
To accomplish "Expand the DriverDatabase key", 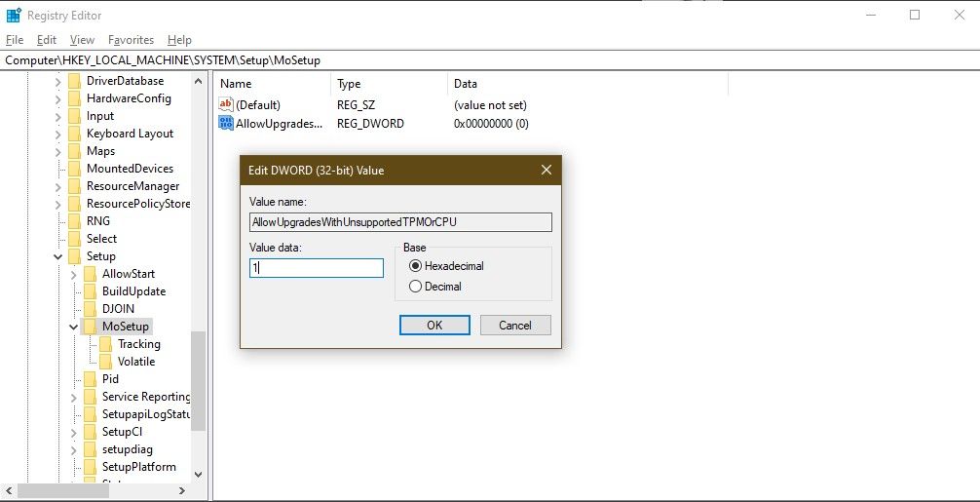I will [58, 81].
